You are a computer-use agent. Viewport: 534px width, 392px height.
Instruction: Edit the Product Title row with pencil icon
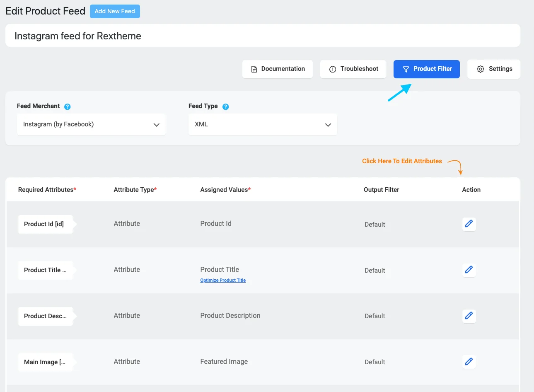[469, 270]
